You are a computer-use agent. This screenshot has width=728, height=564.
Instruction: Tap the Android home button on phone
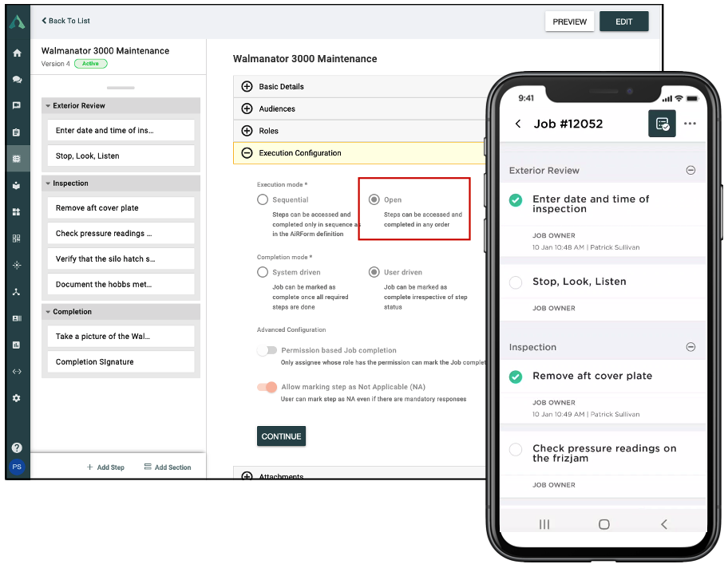[603, 524]
